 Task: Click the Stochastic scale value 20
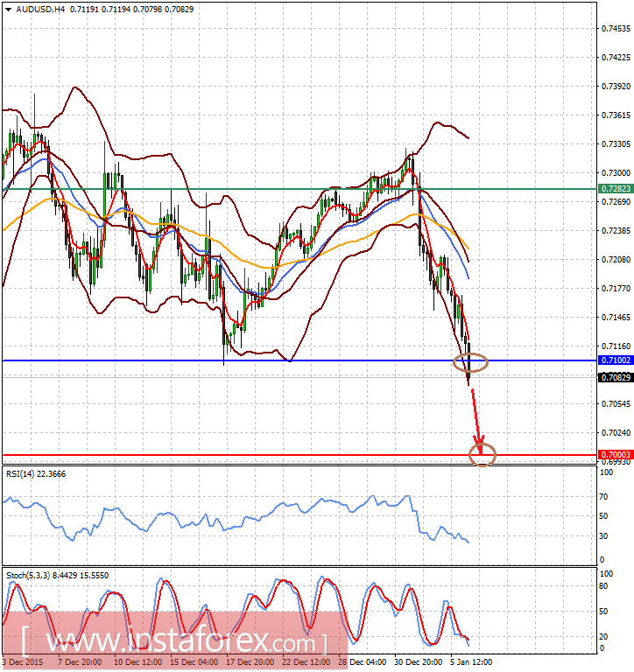(x=603, y=637)
